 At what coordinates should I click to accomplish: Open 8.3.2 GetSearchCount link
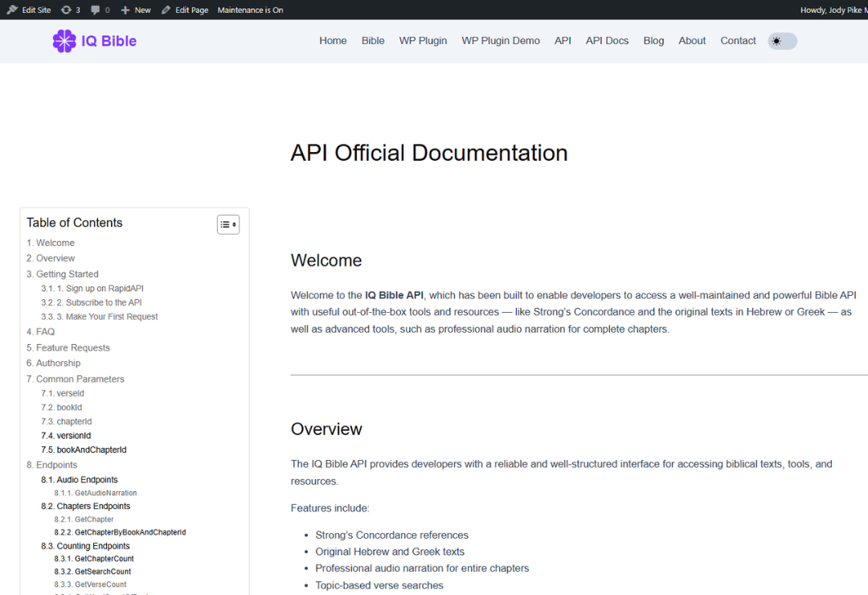pyautogui.click(x=92, y=572)
